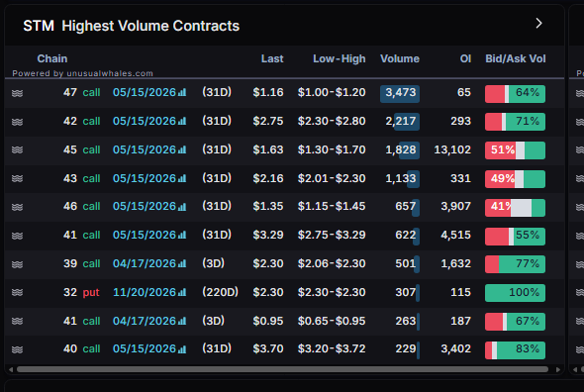Click chart icon beside 46 call expiry date
The height and width of the screenshot is (392, 584).
(182, 207)
